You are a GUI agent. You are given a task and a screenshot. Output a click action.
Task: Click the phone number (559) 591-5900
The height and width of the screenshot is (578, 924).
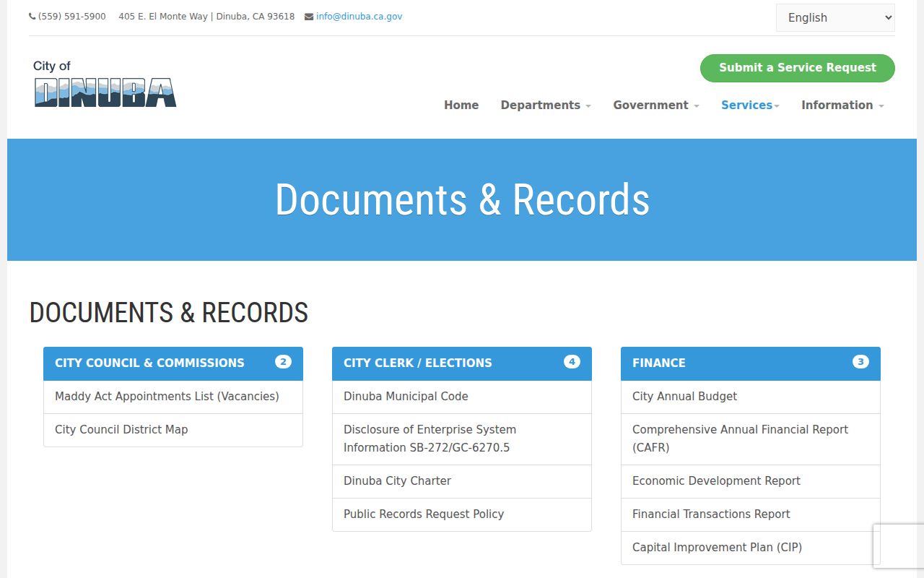coord(72,17)
